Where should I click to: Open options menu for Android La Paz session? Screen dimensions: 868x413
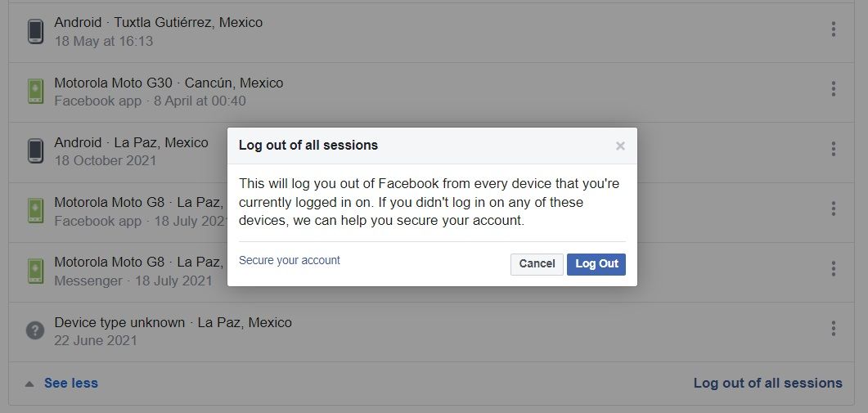pyautogui.click(x=833, y=150)
